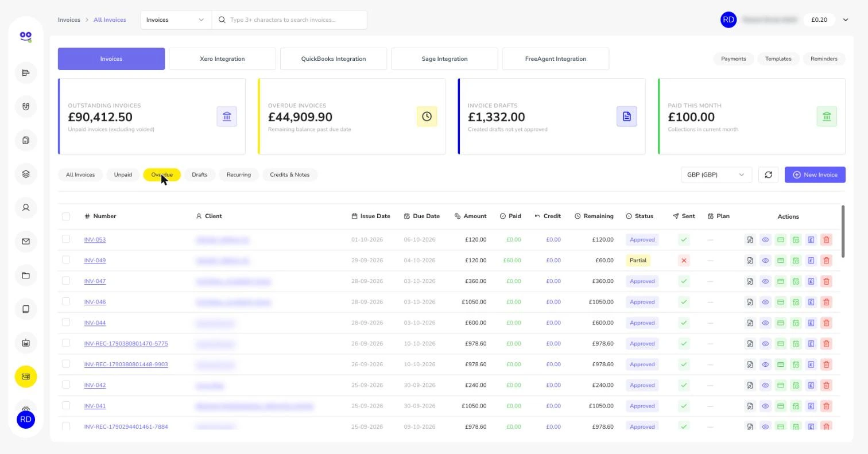The width and height of the screenshot is (868, 454).
Task: Open the folder icon in the sidebar
Action: pyautogui.click(x=26, y=275)
